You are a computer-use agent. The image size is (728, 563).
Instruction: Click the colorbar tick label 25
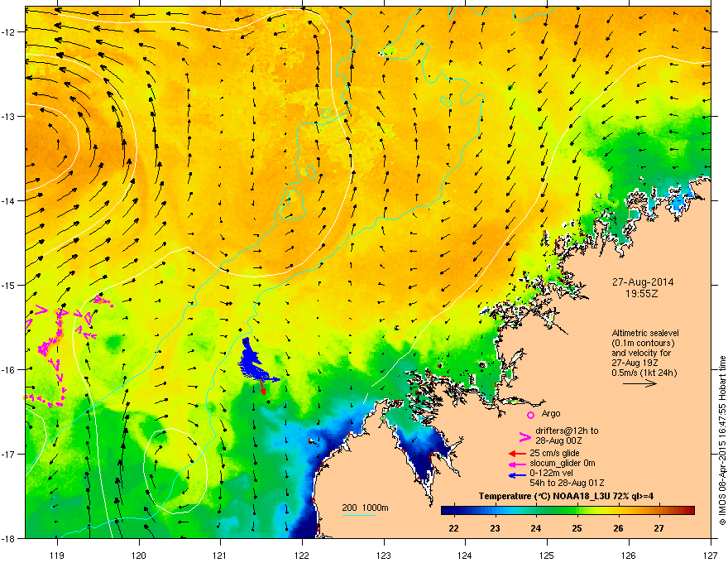577,528
